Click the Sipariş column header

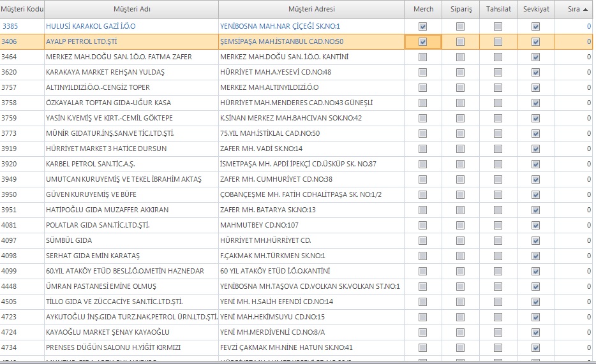pyautogui.click(x=461, y=9)
